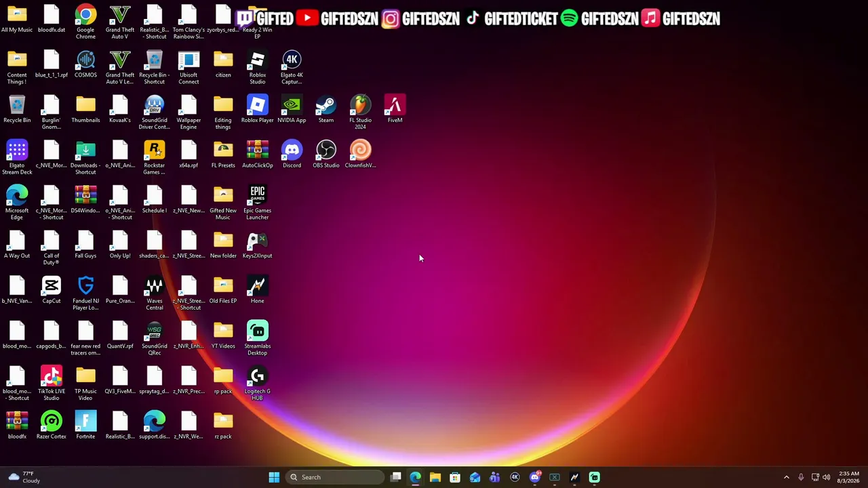
Task: Select the Keys2XInput desktop icon
Action: pos(258,245)
